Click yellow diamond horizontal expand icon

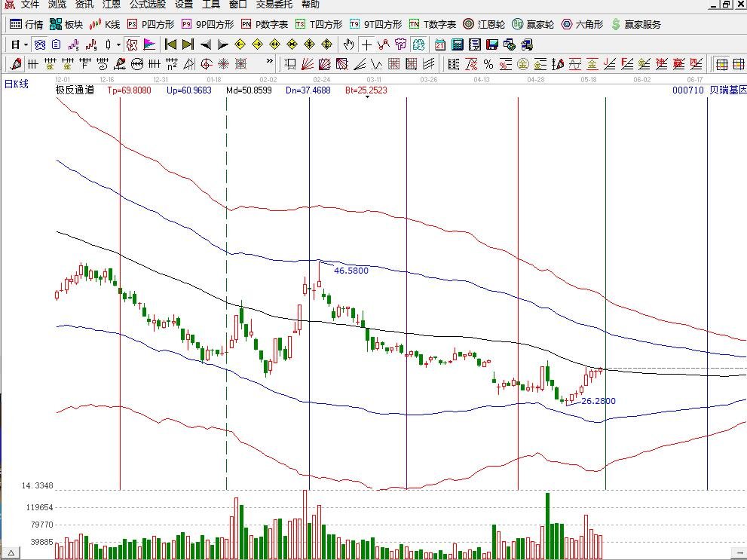pyautogui.click(x=275, y=44)
